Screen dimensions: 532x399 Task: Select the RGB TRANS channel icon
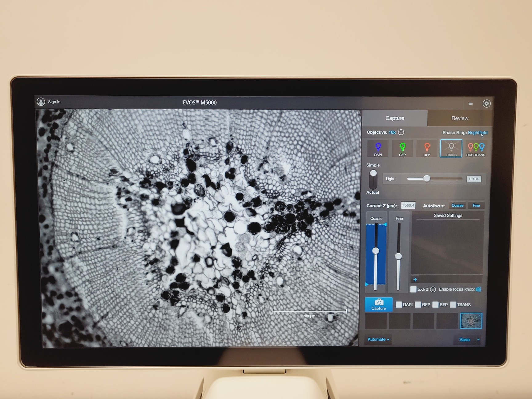[476, 148]
